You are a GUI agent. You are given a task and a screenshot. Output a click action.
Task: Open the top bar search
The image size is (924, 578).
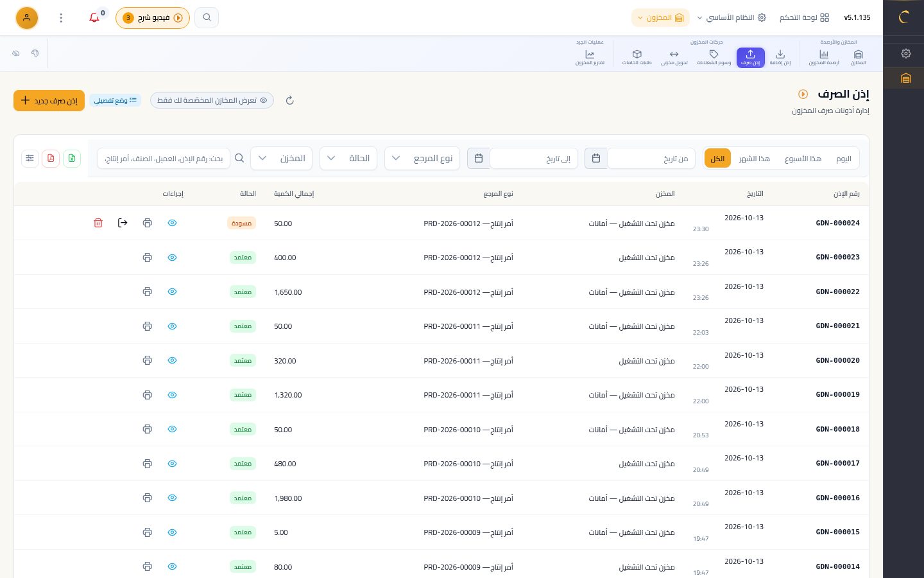point(207,17)
